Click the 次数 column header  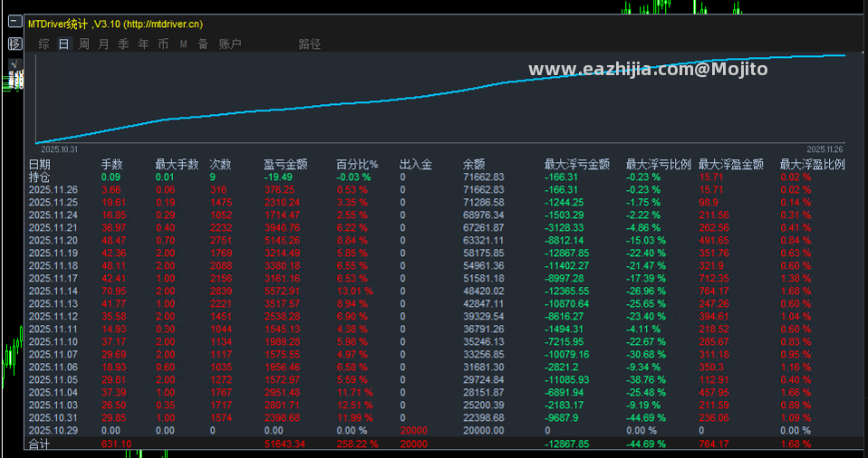point(220,165)
